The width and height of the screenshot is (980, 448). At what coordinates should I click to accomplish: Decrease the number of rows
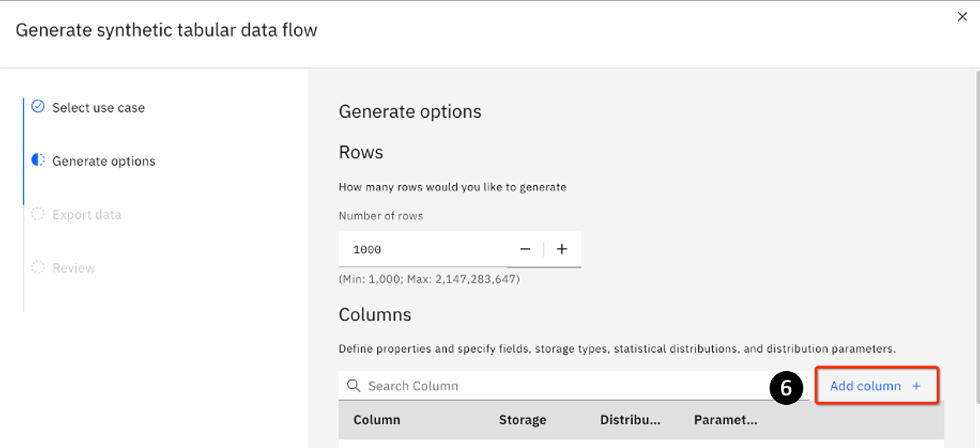pos(525,249)
